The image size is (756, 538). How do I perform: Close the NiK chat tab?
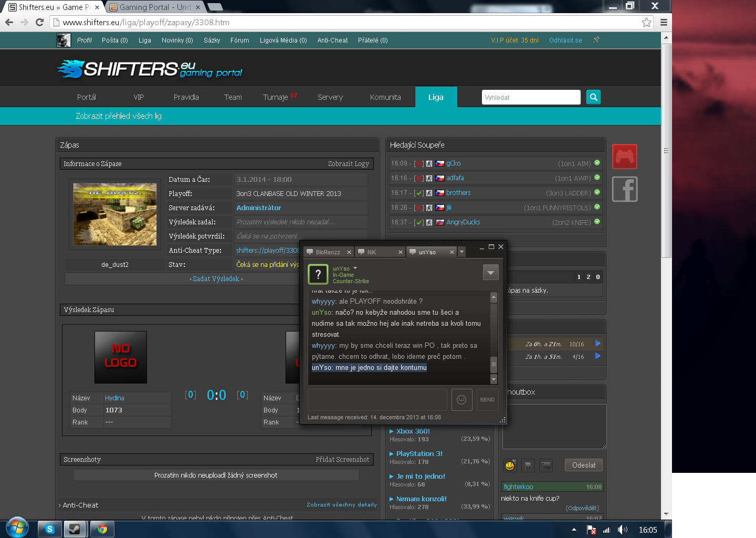tap(400, 252)
